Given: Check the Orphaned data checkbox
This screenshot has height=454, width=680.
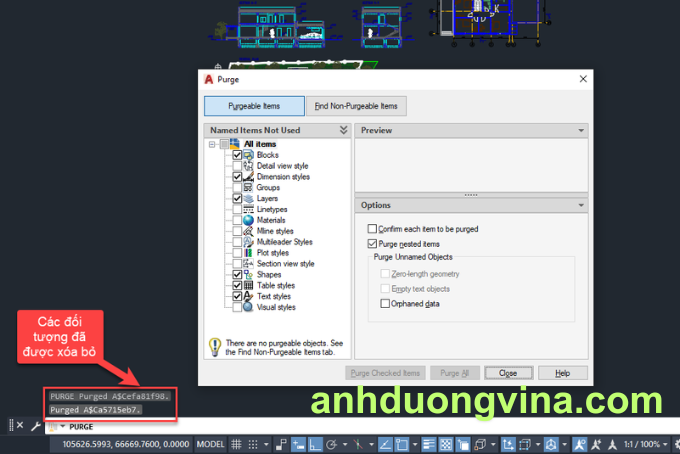Looking at the screenshot, I should 385,303.
